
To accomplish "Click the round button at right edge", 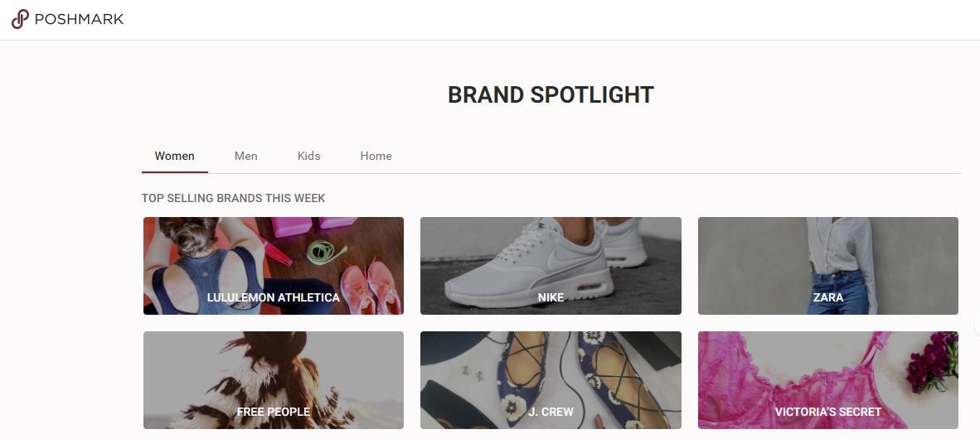I will pyautogui.click(x=977, y=323).
